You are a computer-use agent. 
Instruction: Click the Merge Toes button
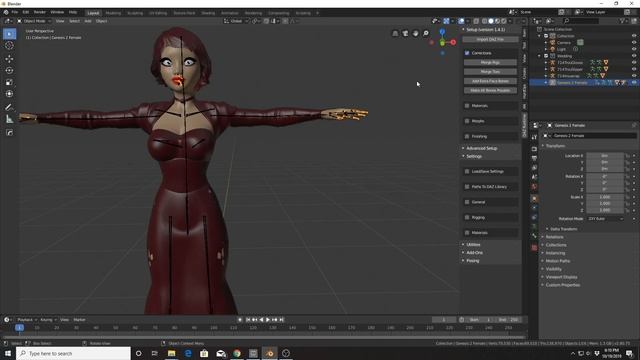click(490, 72)
